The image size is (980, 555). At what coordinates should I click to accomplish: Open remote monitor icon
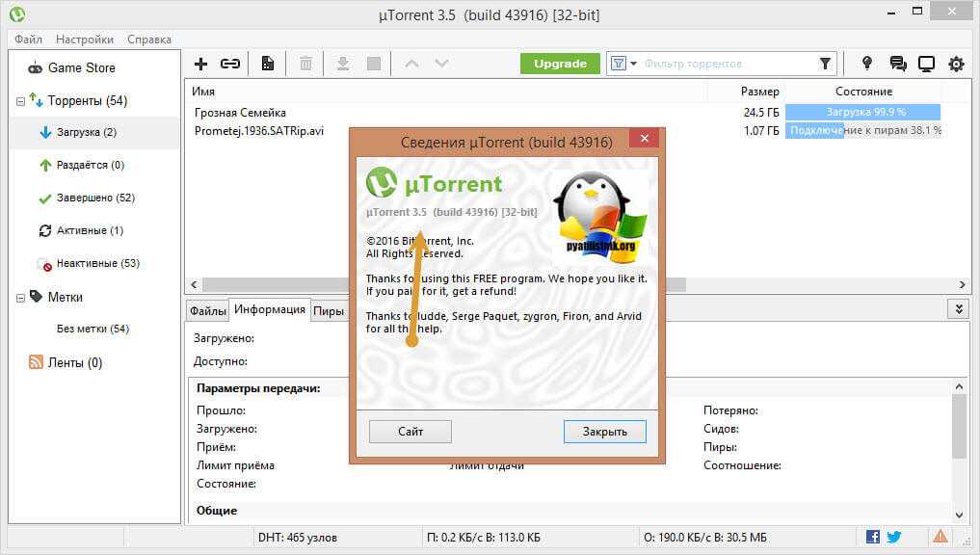click(926, 64)
